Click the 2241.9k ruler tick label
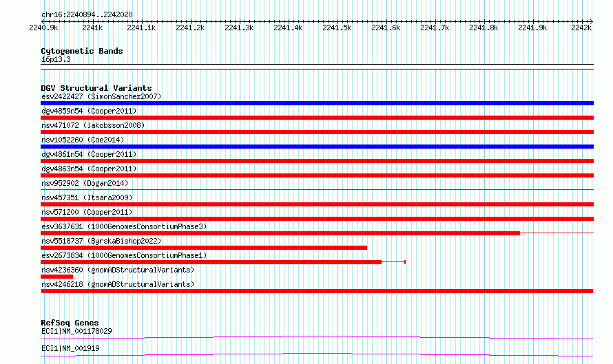 (x=532, y=28)
